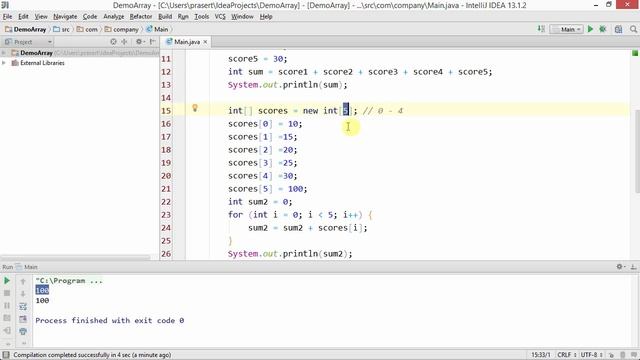Click com in the navigation breadcrumb
The width and height of the screenshot is (640, 360).
pos(87,29)
